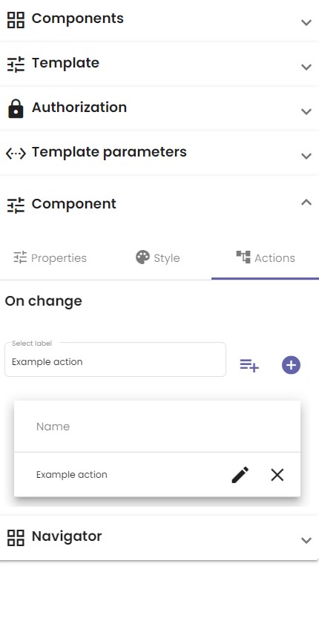Expand the Components section chevron
Viewport: 319px width, 644px height.
pyautogui.click(x=306, y=22)
